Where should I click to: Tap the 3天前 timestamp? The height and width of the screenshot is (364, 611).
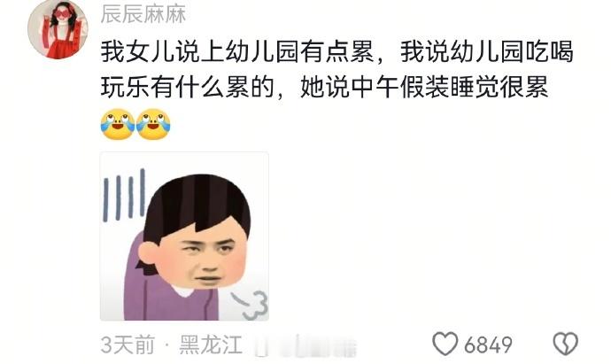point(128,345)
